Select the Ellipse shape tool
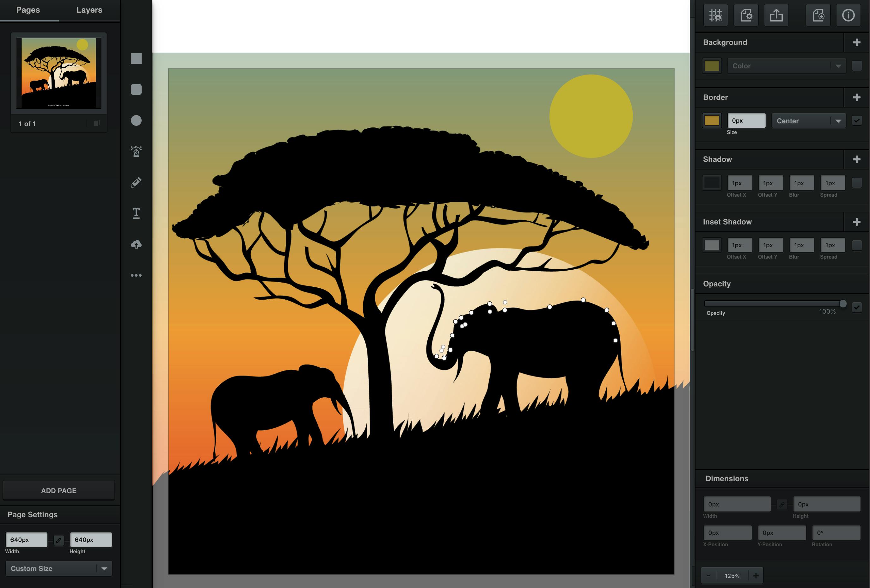This screenshot has width=870, height=588. pyautogui.click(x=136, y=120)
